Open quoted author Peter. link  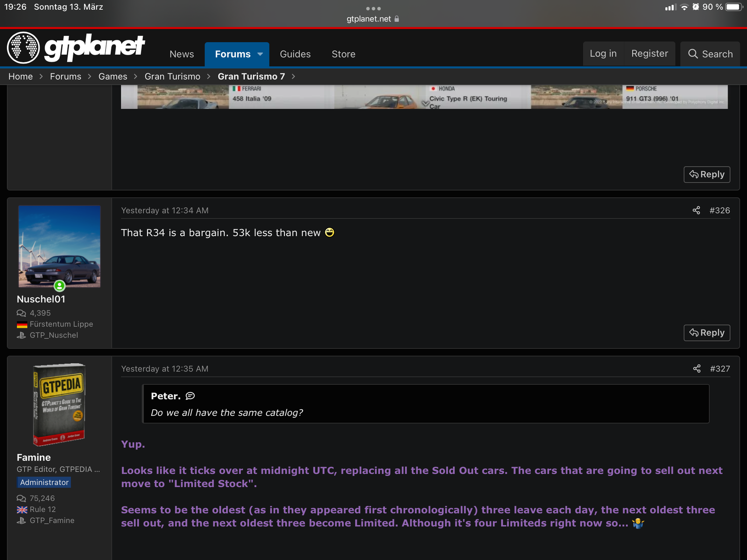point(166,396)
